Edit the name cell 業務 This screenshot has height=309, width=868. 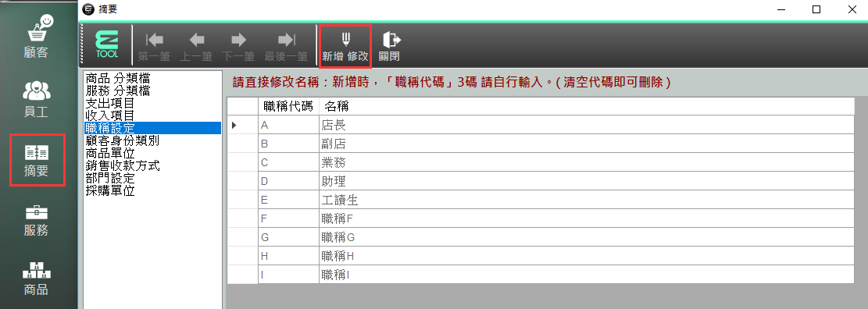[x=587, y=162]
